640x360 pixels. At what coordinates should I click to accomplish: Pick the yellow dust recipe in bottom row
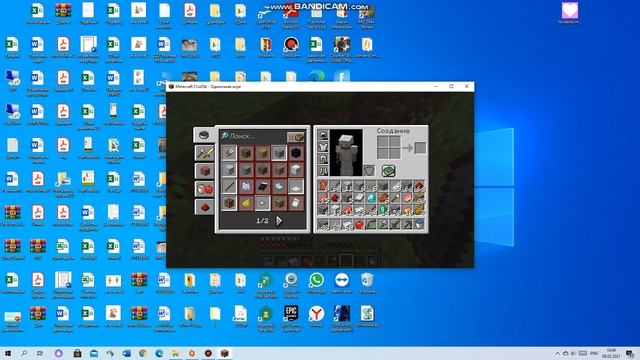(x=246, y=203)
